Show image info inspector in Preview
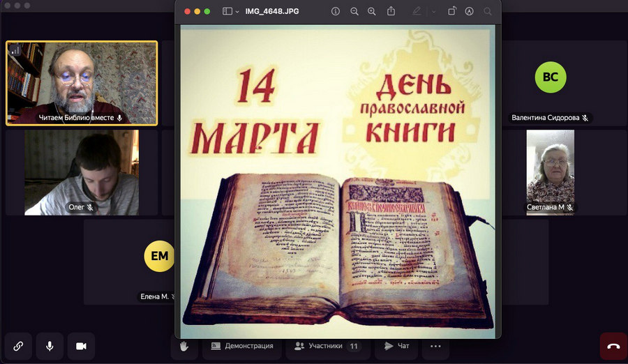The image size is (628, 364). (336, 11)
